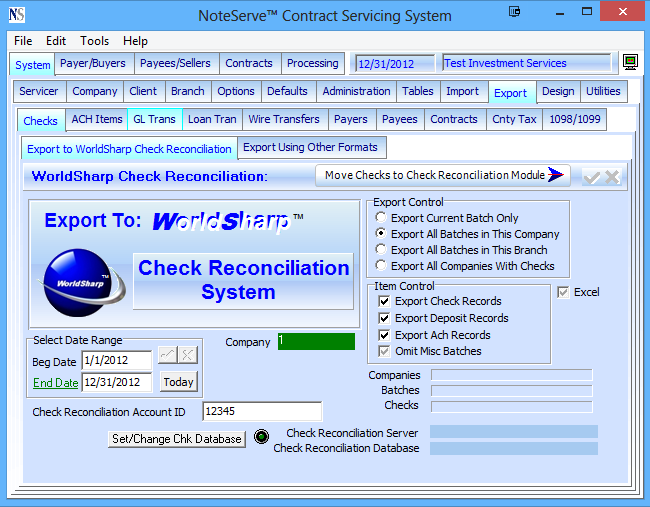The image size is (650, 507).
Task: Click the NS application icon in title bar
Action: point(16,15)
